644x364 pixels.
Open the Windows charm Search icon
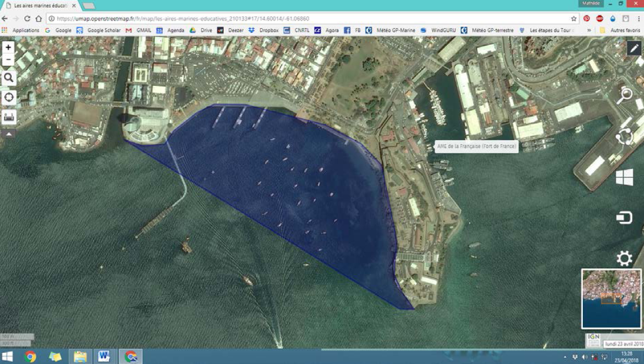coord(623,96)
